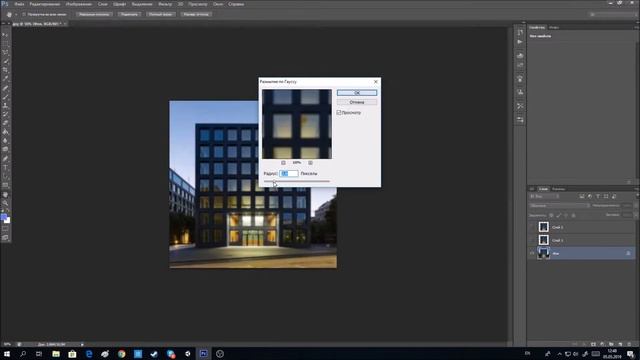Select the Rectangle shape tool
Screen dimensions: 640x360
pyautogui.click(x=5, y=185)
